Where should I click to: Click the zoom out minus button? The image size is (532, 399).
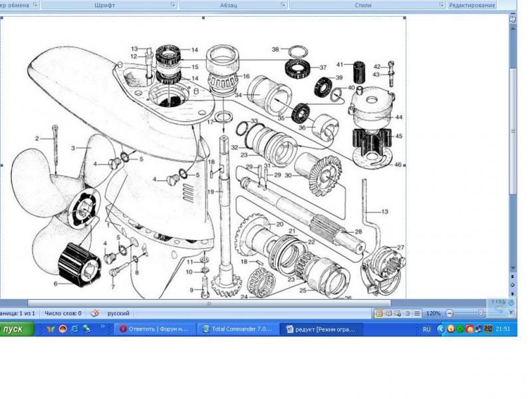450,313
